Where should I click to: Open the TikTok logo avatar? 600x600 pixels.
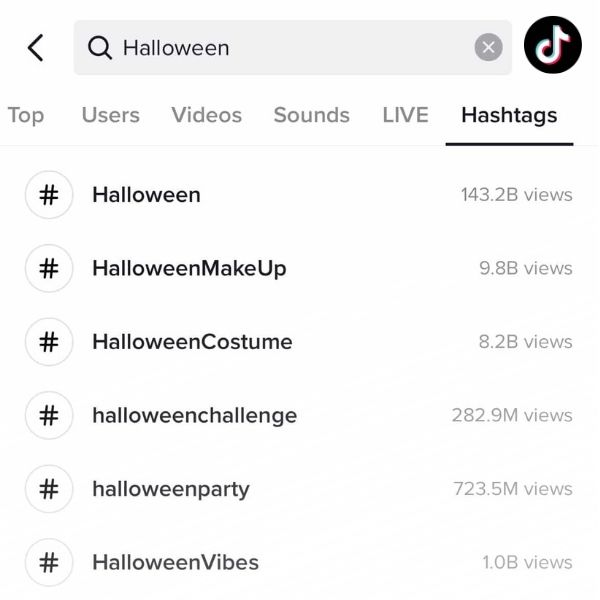tap(553, 45)
